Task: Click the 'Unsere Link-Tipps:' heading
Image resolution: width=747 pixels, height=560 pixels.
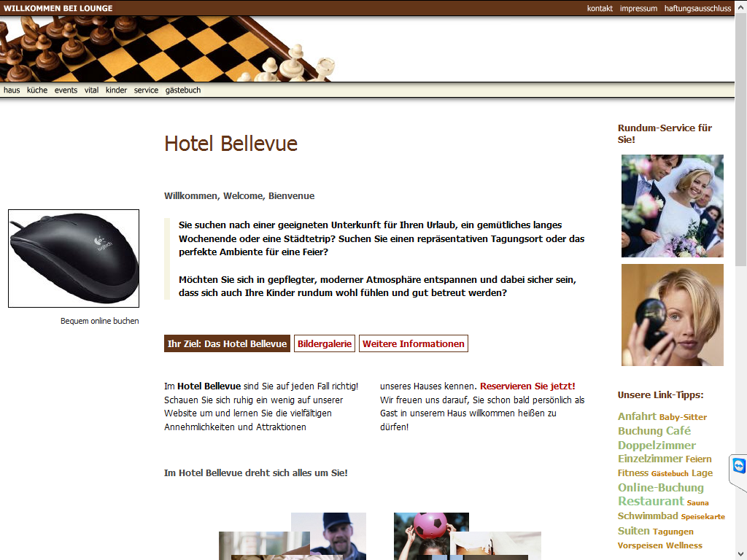Action: point(660,394)
